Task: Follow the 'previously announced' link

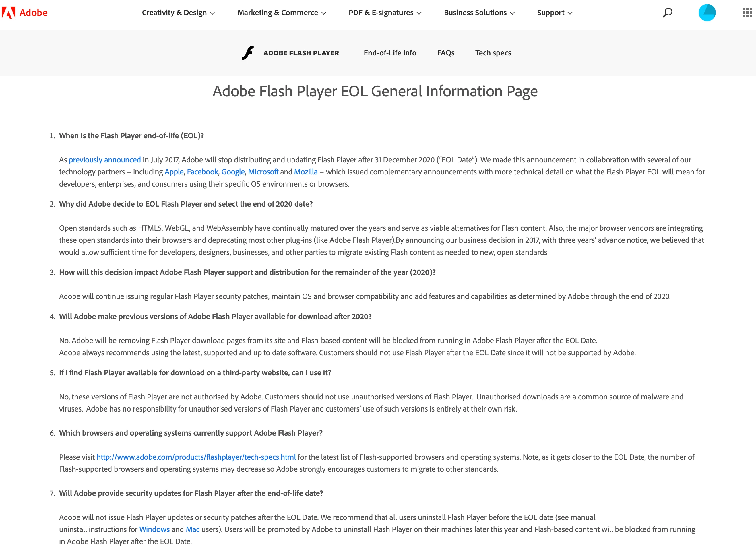Action: pos(104,160)
